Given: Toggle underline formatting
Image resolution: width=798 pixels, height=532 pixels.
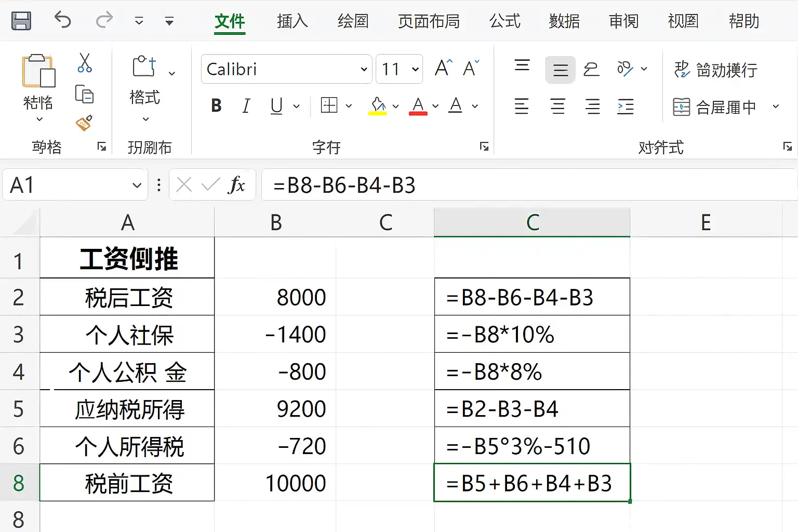Looking at the screenshot, I should pyautogui.click(x=276, y=105).
